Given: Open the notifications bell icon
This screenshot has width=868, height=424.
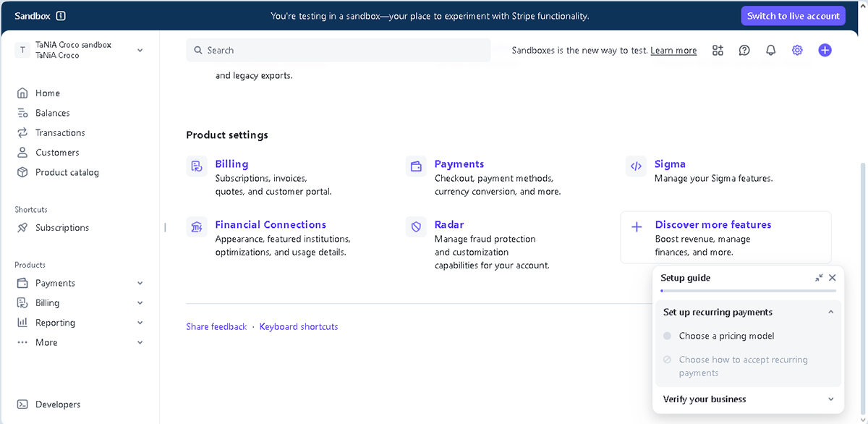Looking at the screenshot, I should click(770, 50).
